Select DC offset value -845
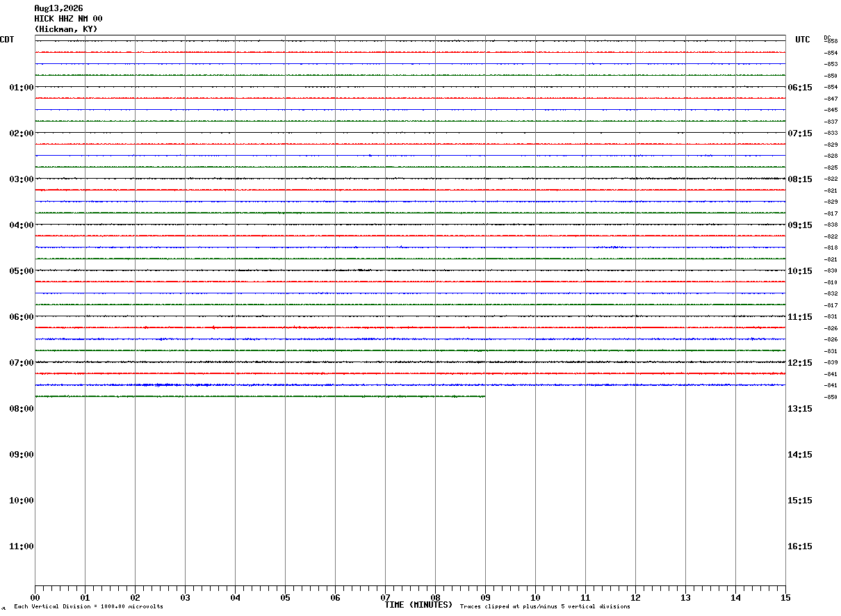The image size is (841, 616). click(831, 111)
